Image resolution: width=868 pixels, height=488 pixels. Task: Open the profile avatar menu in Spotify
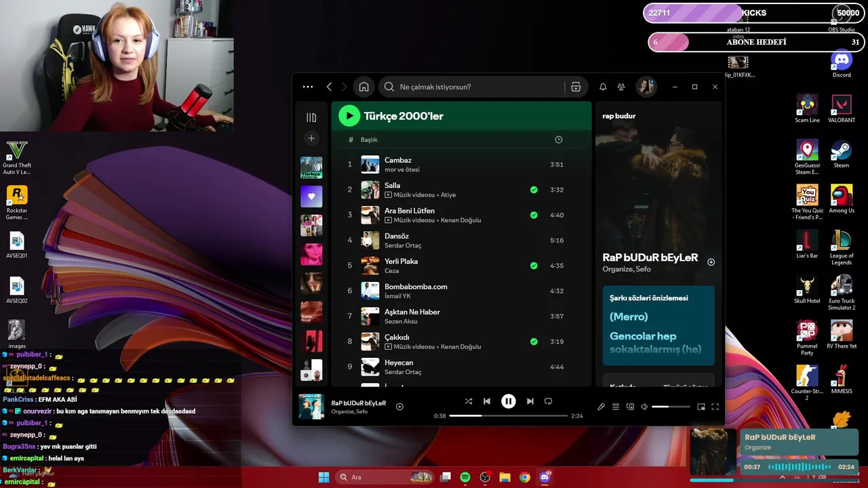point(646,87)
